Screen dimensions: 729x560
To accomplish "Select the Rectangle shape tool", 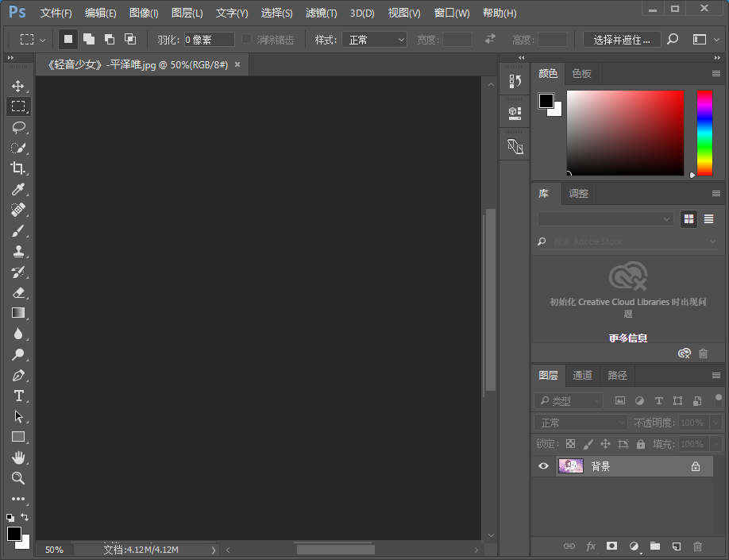I will (x=18, y=437).
